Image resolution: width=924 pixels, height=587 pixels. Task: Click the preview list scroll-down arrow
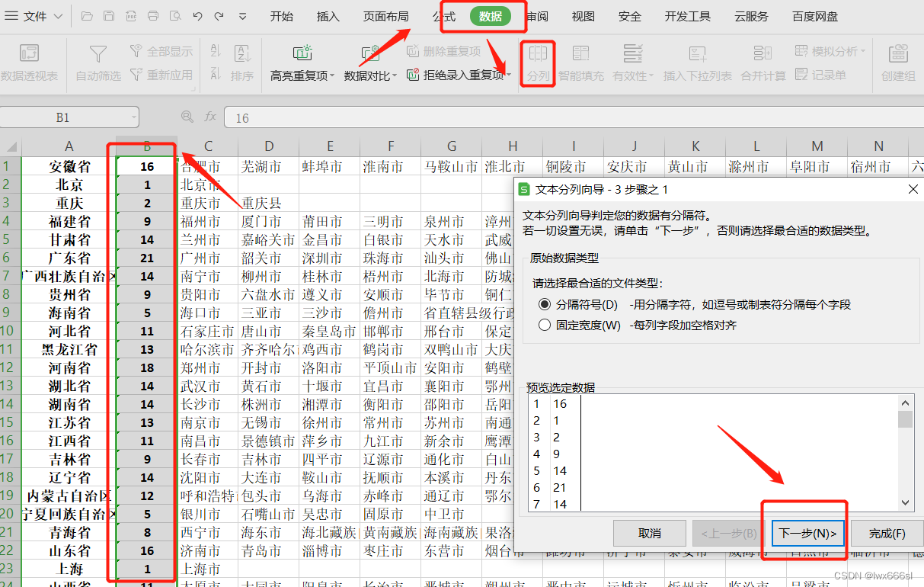905,502
